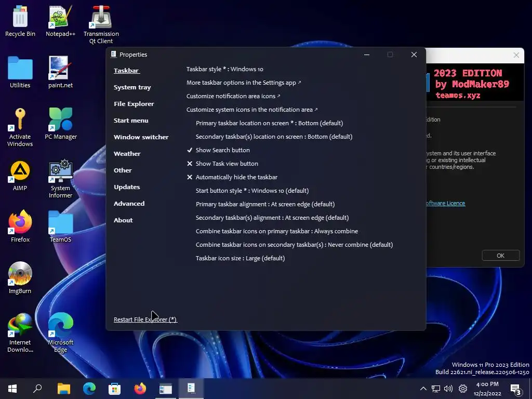The height and width of the screenshot is (399, 532).
Task: Change the Start button style option
Action: click(252, 191)
